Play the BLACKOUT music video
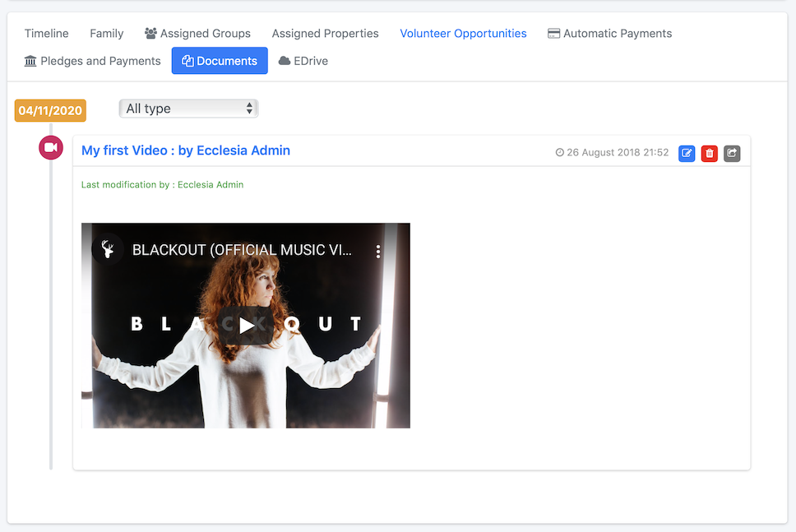The height and width of the screenshot is (532, 796). tap(246, 326)
